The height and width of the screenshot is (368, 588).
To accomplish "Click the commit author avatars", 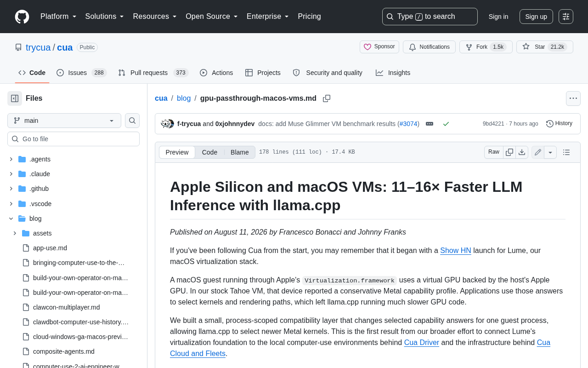I will tap(167, 124).
